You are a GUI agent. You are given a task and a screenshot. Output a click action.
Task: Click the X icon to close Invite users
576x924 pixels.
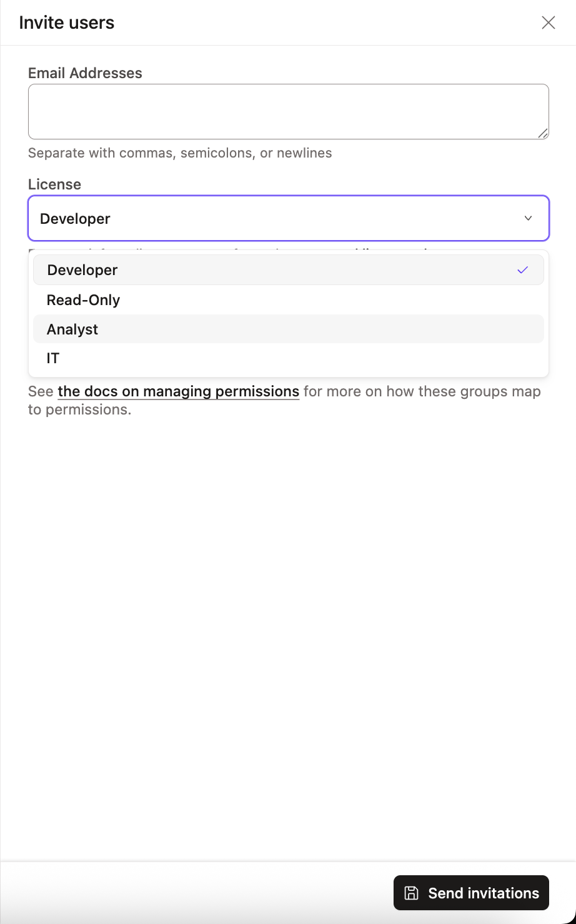tap(548, 22)
